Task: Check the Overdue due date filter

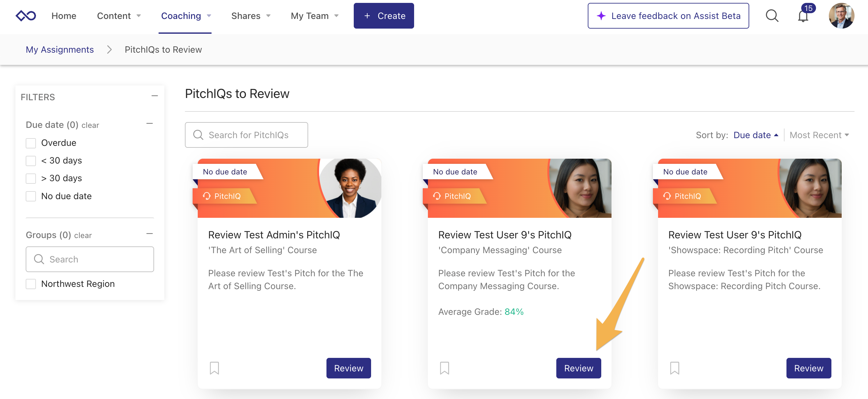Action: (x=31, y=143)
